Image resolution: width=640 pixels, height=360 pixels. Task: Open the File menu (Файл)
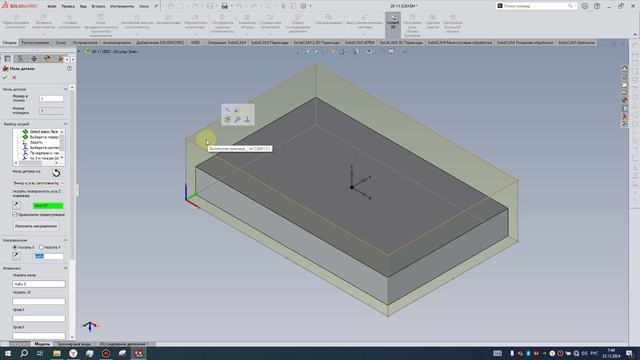pyautogui.click(x=52, y=6)
